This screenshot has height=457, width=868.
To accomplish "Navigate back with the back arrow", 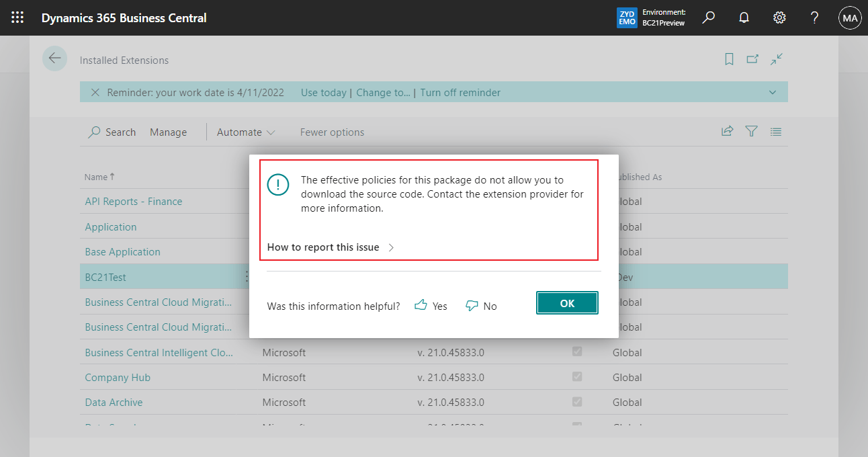I will [x=54, y=58].
